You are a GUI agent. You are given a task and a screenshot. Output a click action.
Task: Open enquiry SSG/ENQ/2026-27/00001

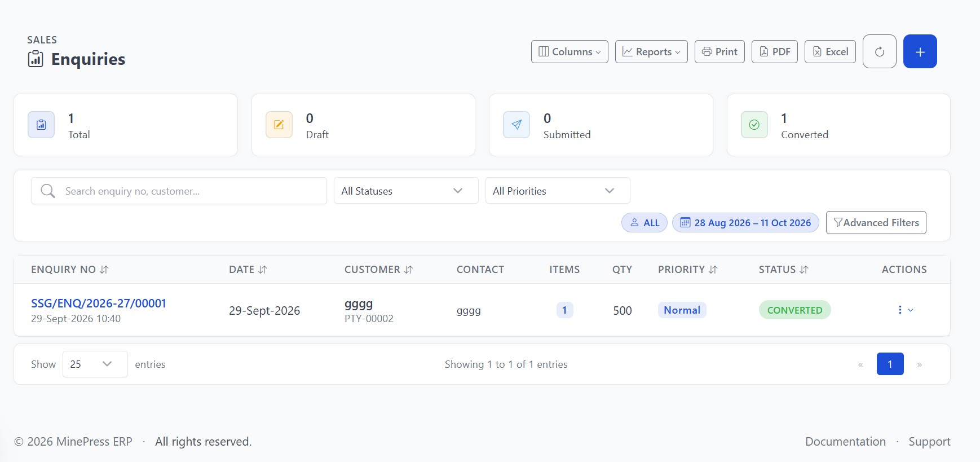point(99,303)
